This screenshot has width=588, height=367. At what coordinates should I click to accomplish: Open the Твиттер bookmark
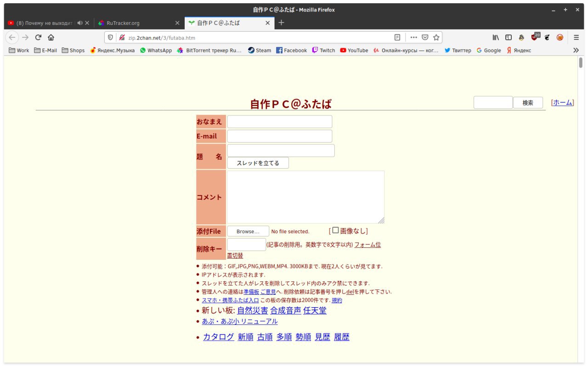tap(458, 50)
